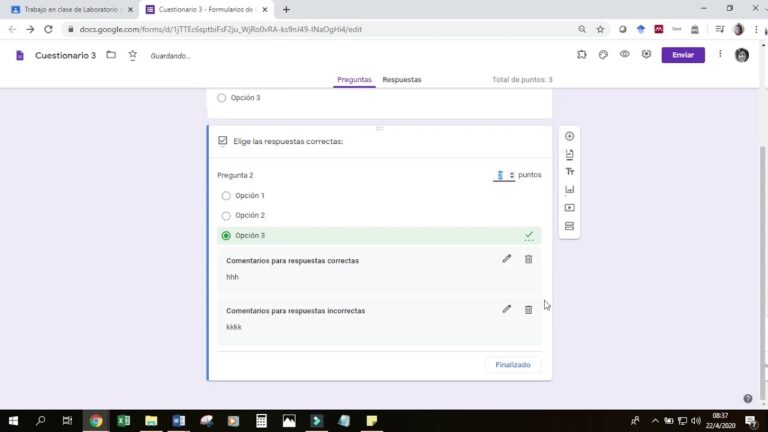Click the 'Pregunta 2' question text
Viewport: 768px width, 432px height.
click(x=235, y=175)
